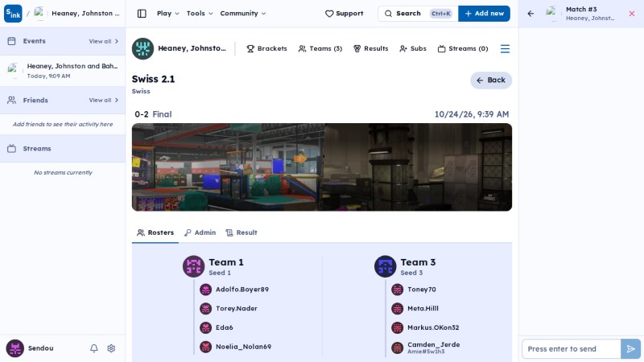The height and width of the screenshot is (362, 644).
Task: View all Friends link
Action: point(104,100)
